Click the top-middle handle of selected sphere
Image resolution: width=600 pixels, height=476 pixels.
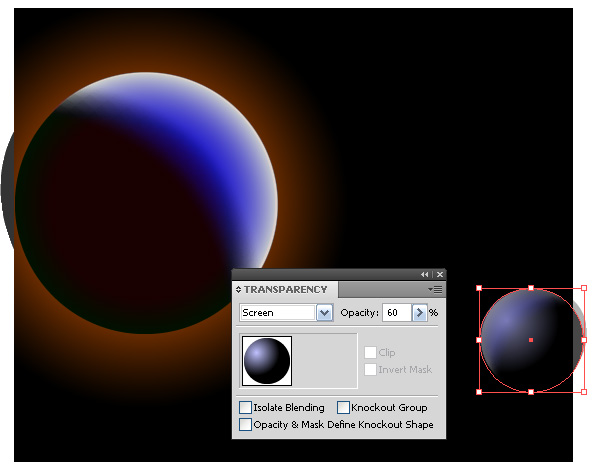tap(531, 288)
